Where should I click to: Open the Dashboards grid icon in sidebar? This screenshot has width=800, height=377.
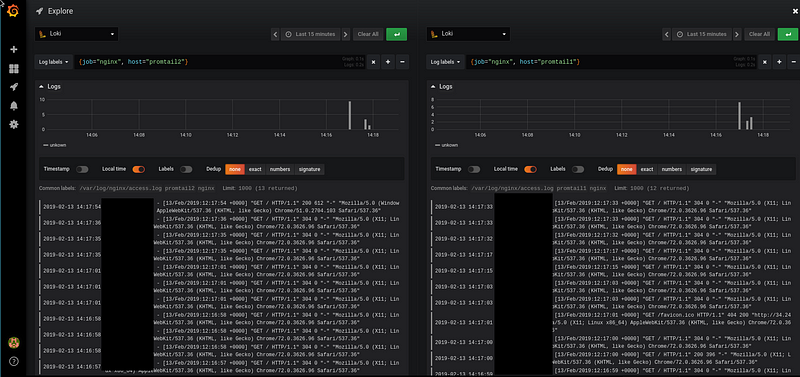(14, 68)
